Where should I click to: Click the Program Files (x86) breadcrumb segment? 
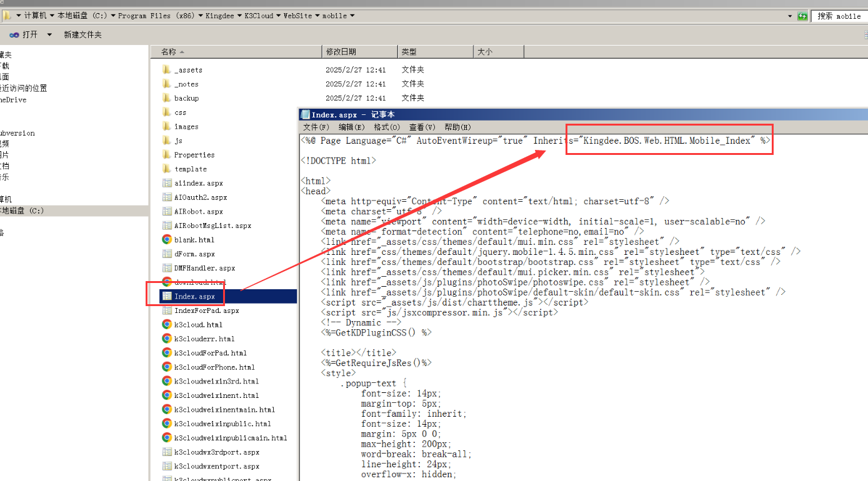157,16
